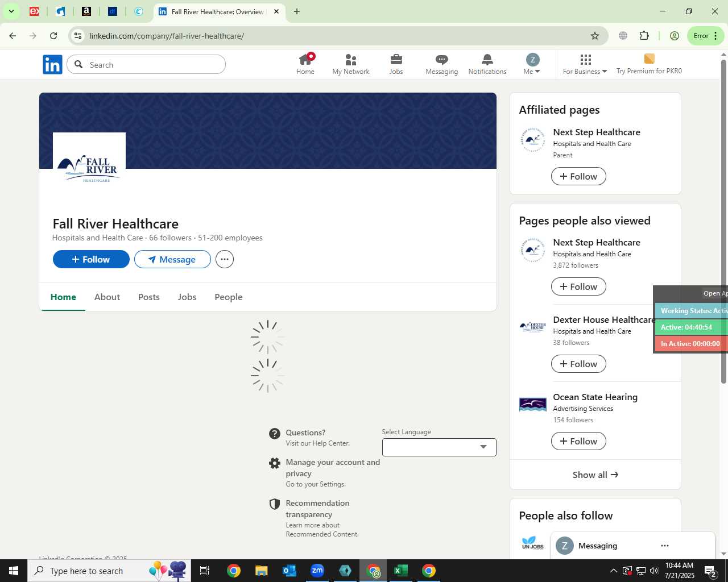This screenshot has width=728, height=582.
Task: Click Ocean State Hearing logo
Action: coord(533,404)
